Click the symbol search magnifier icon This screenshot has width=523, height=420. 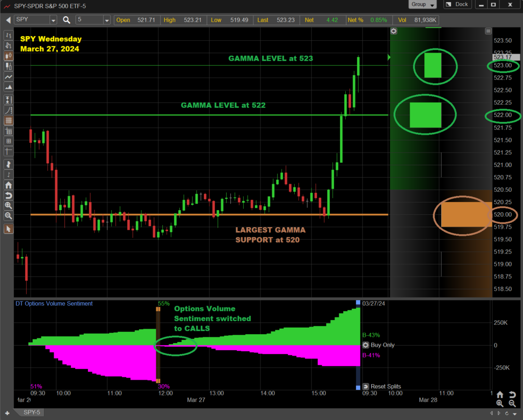tap(66, 20)
